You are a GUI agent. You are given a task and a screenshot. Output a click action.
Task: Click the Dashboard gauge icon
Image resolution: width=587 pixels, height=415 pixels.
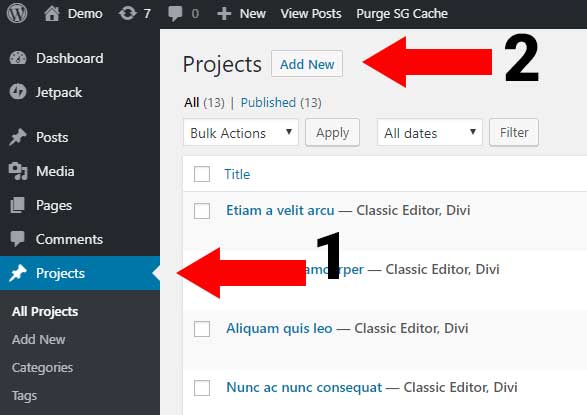(x=18, y=58)
